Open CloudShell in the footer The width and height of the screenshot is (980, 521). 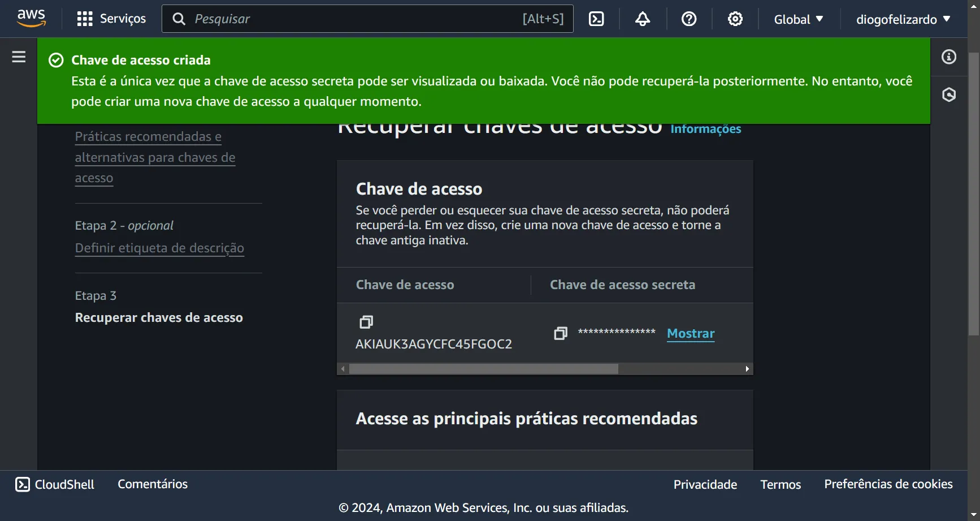55,484
